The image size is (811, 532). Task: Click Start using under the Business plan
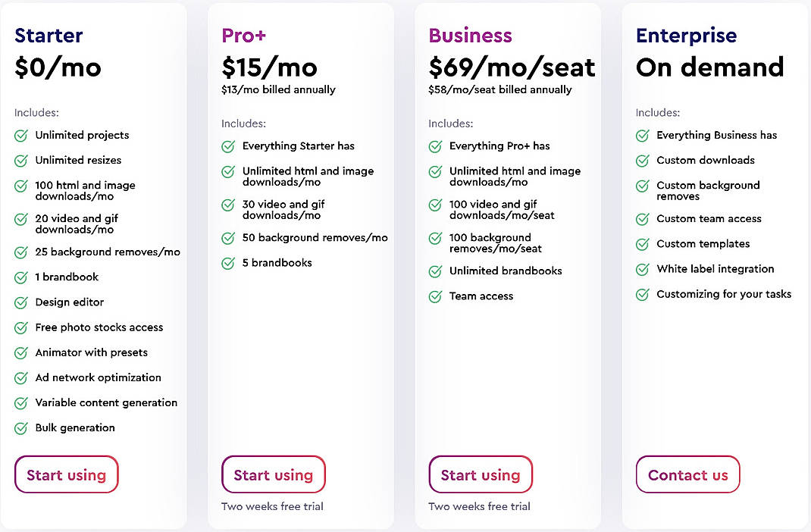[481, 474]
